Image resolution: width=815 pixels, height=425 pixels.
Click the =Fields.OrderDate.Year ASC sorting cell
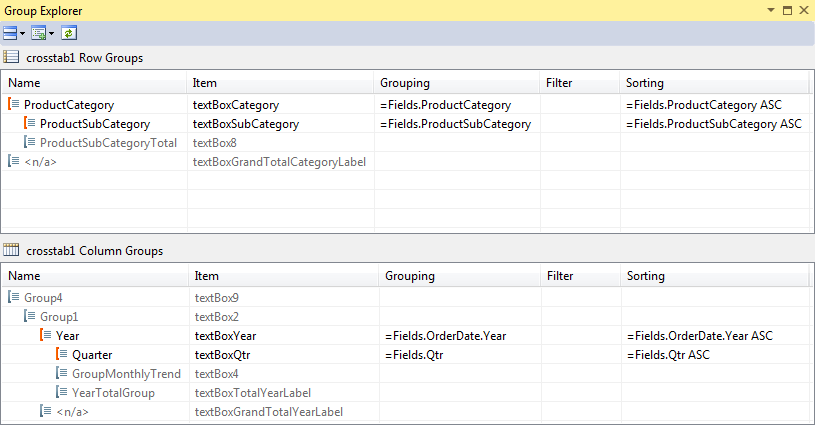tap(717, 336)
